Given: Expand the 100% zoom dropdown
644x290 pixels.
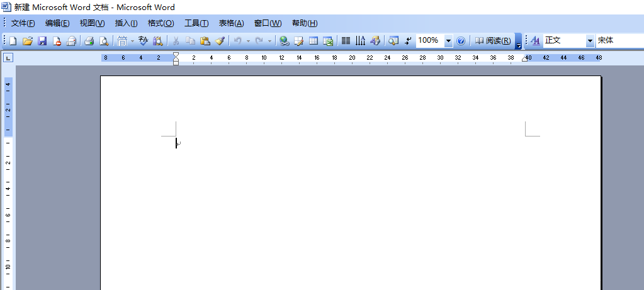Looking at the screenshot, I should point(448,41).
